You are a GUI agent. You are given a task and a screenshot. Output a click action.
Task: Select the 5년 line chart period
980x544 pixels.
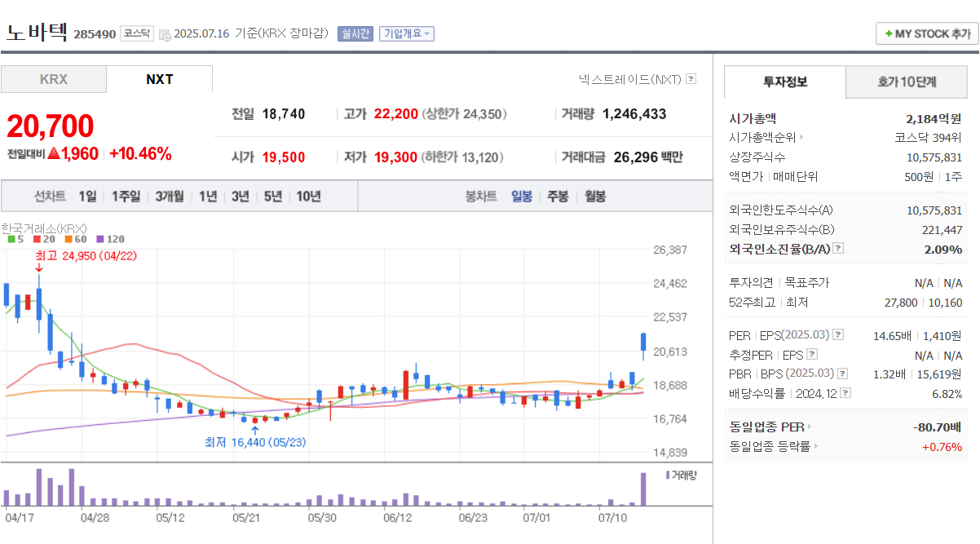point(273,197)
